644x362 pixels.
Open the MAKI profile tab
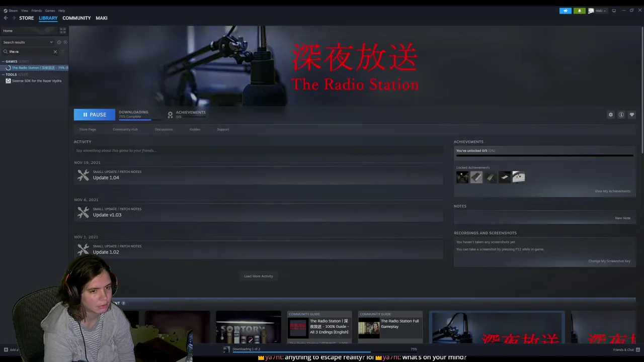point(102,18)
